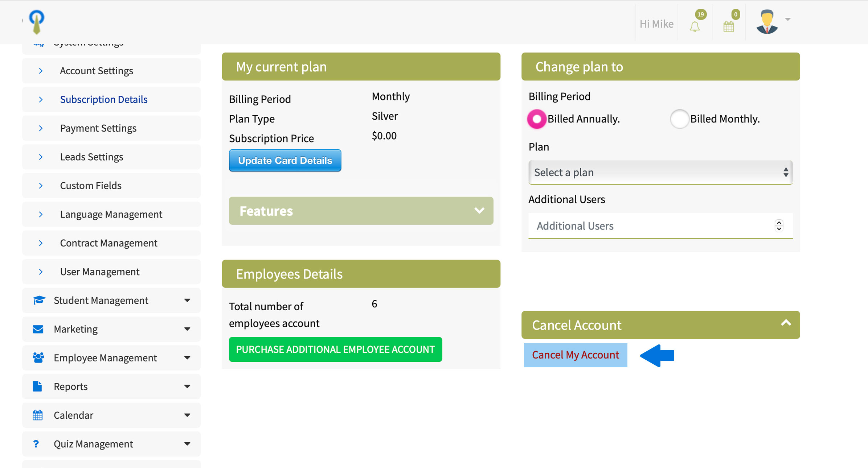Click the notification bell icon
Viewport: 868px width, 468px height.
(x=695, y=26)
